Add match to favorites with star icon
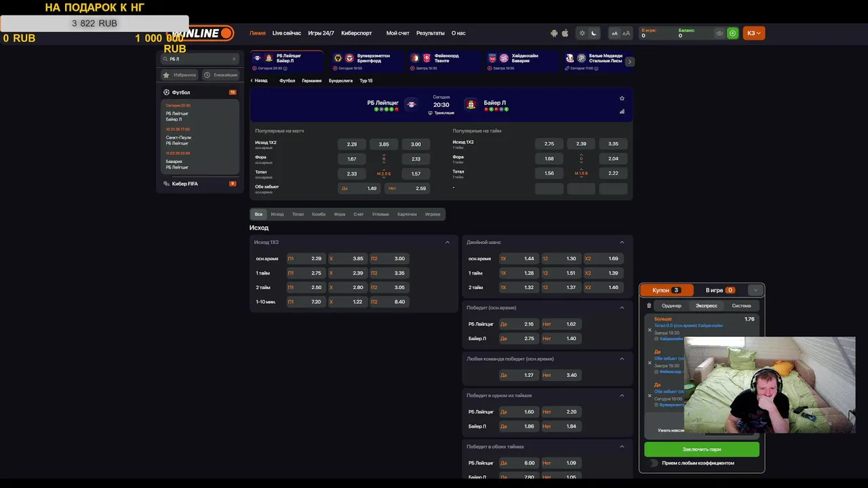This screenshot has width=868, height=488. pos(622,98)
